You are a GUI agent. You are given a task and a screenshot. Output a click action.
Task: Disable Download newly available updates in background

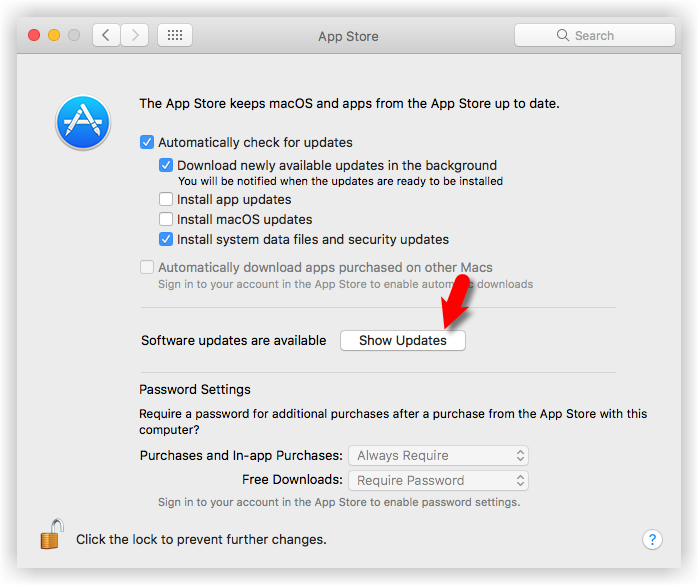click(x=166, y=165)
